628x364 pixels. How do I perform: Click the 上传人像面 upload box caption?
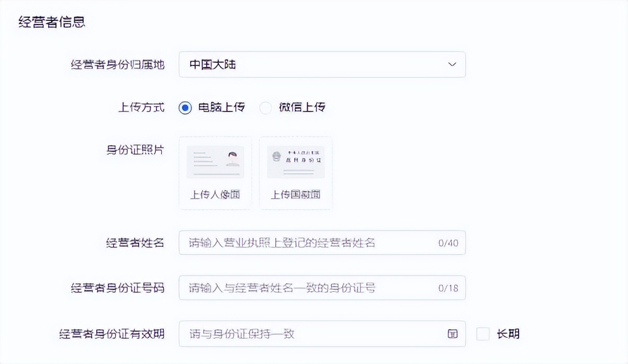215,195
